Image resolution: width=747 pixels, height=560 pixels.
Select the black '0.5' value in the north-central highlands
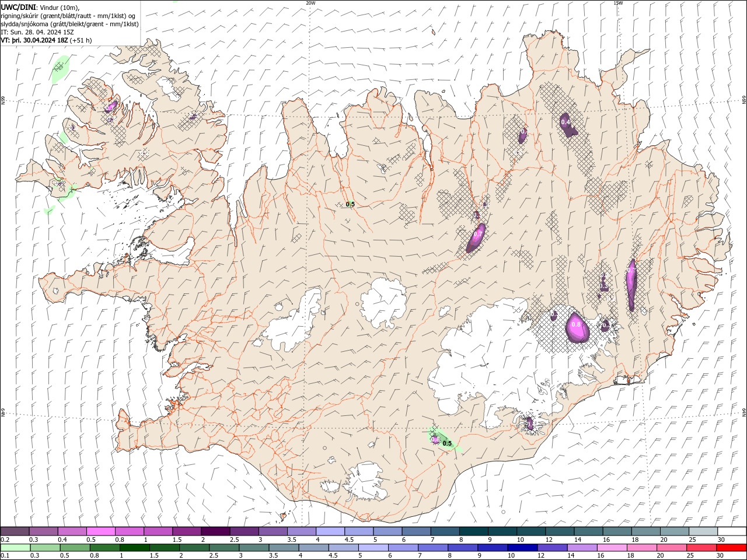tap(350, 204)
